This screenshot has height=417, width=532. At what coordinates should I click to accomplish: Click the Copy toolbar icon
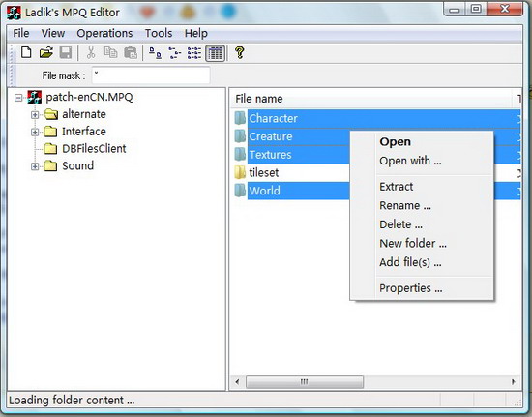tap(110, 53)
